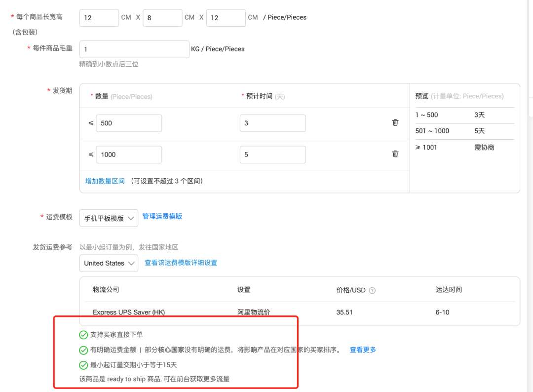
Task: Click green checkmark beside 支持买家直接下单
Action: click(83, 335)
